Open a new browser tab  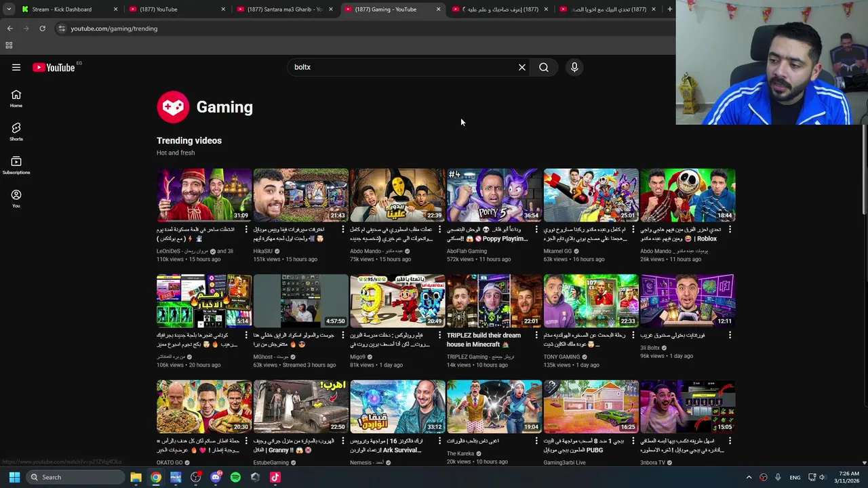pyautogui.click(x=669, y=9)
